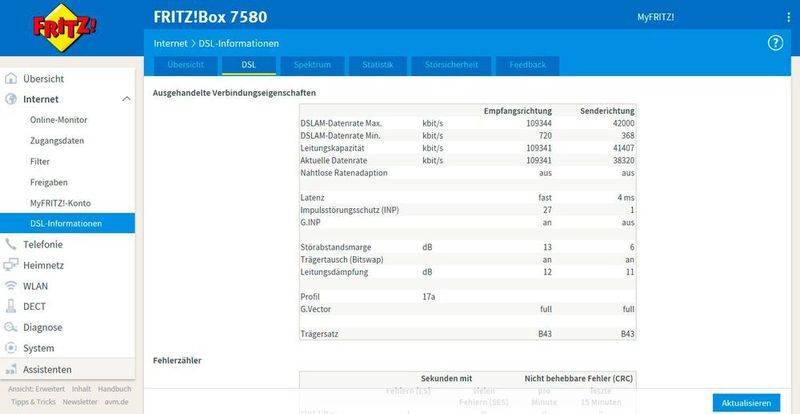
Task: Click the DSLAM-Datenrate Max. row label
Action: pyautogui.click(x=341, y=123)
